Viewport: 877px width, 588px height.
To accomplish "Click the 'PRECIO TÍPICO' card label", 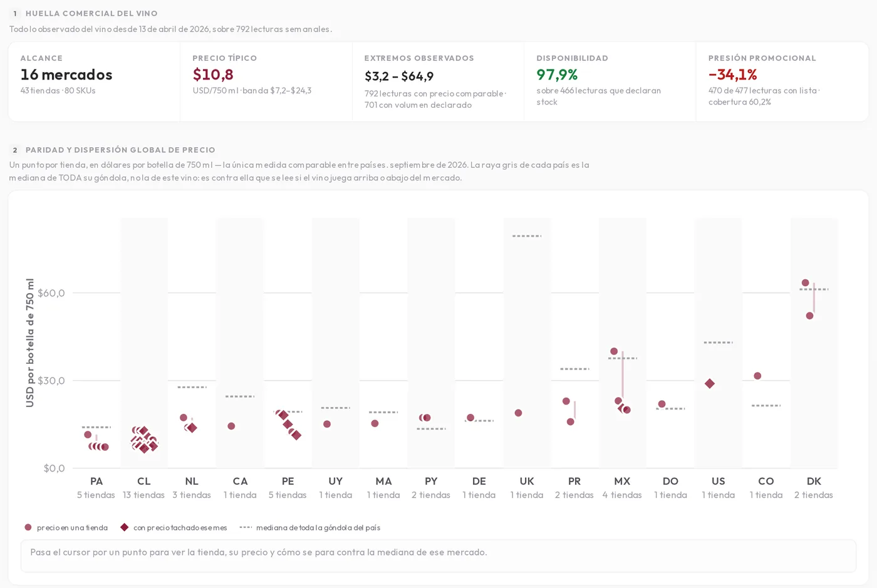I will coord(225,58).
